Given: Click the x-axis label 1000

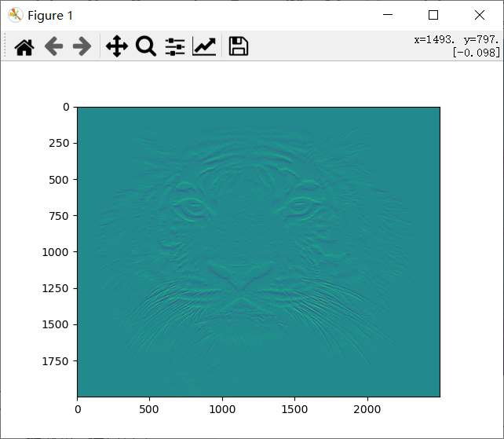Looking at the screenshot, I should click(x=222, y=409).
